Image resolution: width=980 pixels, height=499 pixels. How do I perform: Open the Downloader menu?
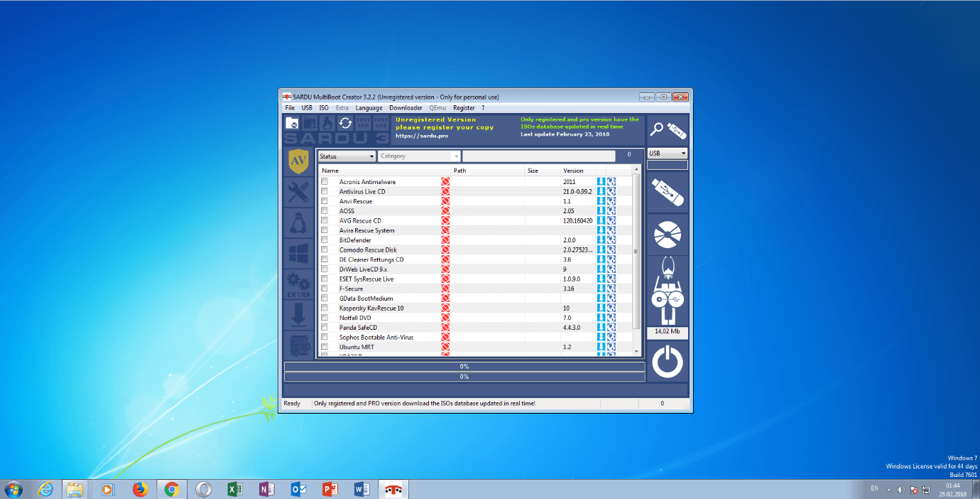405,108
